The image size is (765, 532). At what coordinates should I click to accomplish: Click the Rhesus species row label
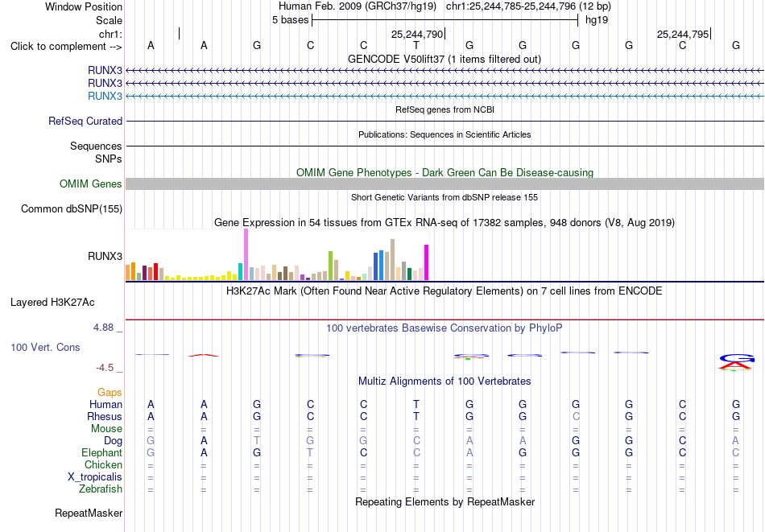(105, 416)
